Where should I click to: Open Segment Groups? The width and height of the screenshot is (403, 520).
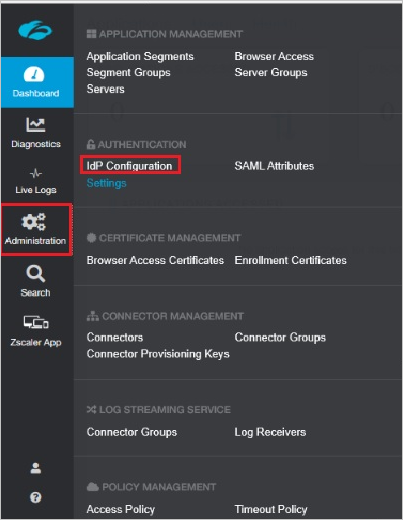pos(128,73)
